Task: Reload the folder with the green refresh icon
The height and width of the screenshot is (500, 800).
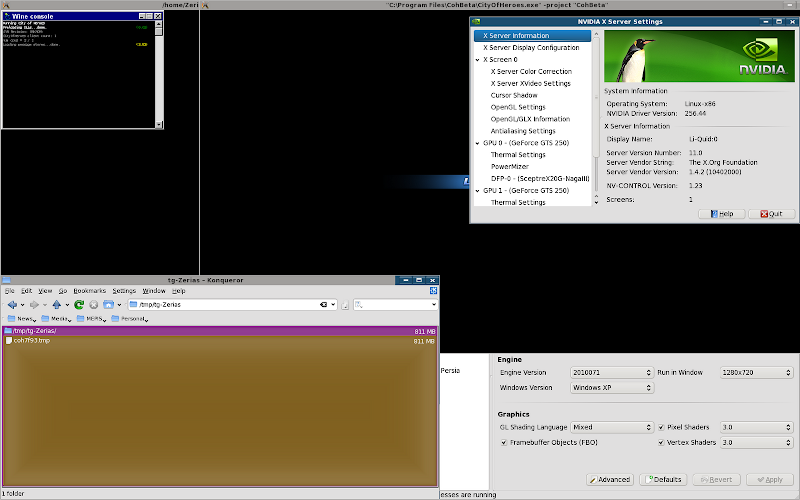Action: tap(79, 304)
